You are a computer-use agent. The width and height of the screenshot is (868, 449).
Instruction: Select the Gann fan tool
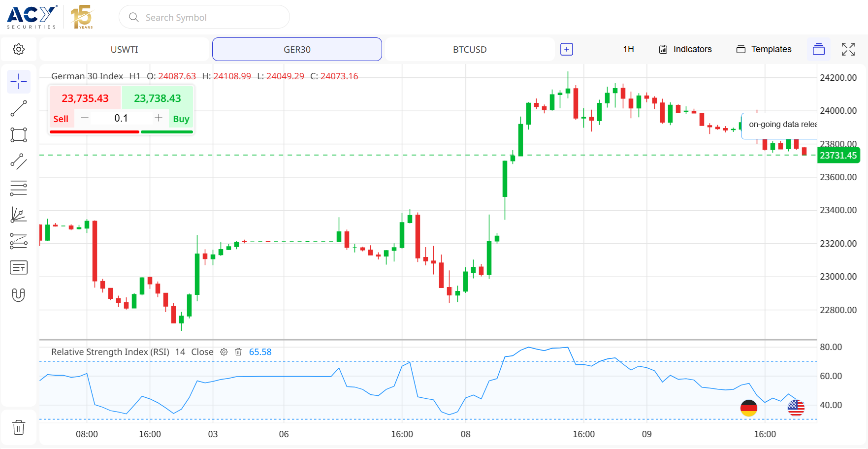(x=19, y=215)
